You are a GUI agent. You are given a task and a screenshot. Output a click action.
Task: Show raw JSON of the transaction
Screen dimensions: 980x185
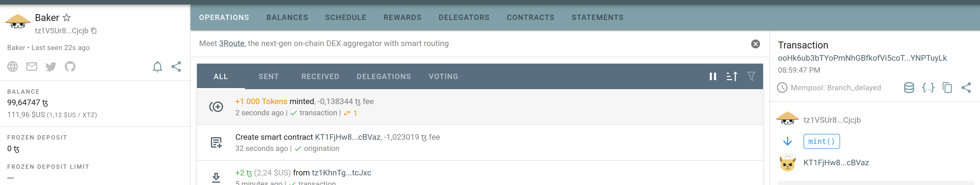[x=928, y=88]
